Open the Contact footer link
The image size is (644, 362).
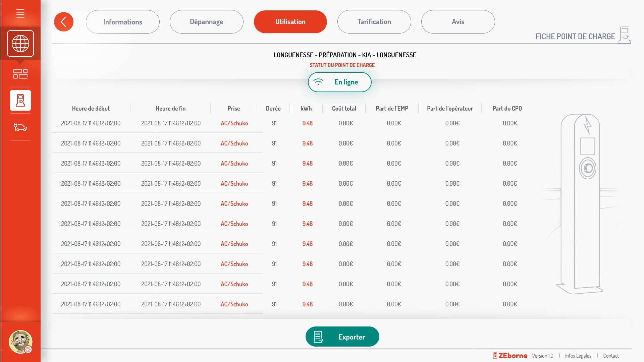pos(611,356)
